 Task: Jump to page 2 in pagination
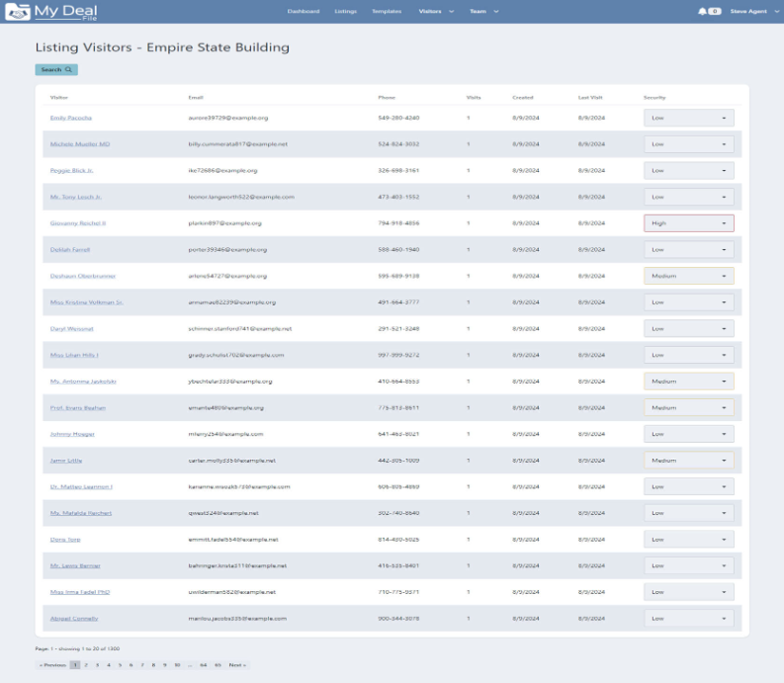point(86,665)
